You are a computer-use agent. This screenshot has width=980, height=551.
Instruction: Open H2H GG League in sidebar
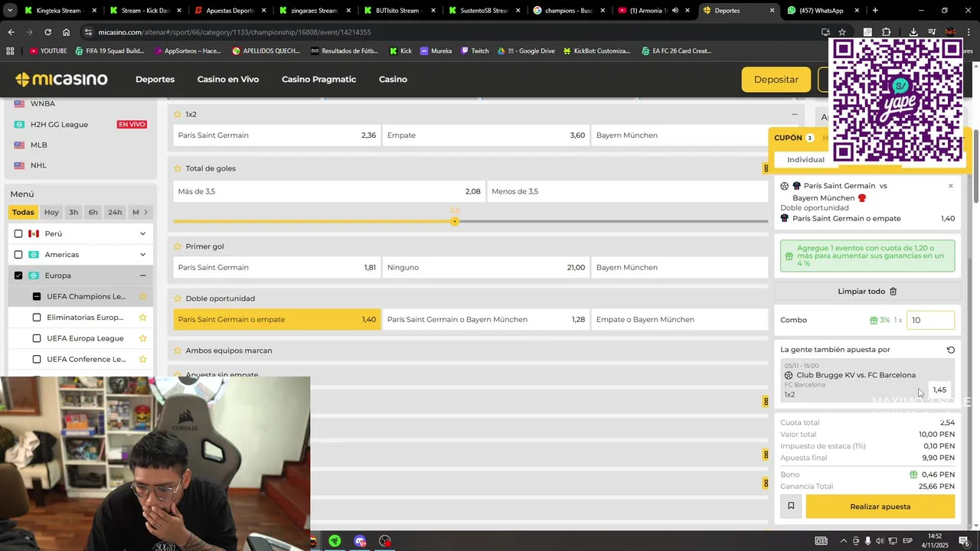coord(59,124)
